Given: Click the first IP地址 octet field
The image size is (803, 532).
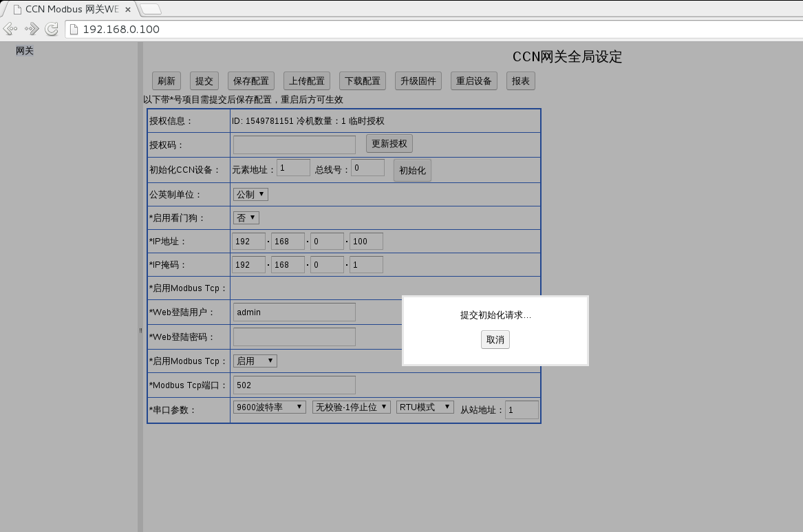Looking at the screenshot, I should [x=249, y=242].
